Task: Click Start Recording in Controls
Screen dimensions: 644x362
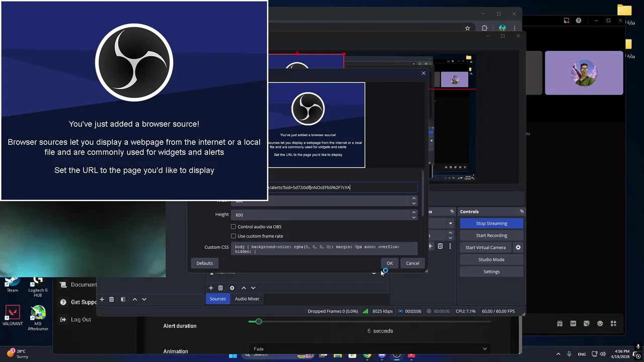Action: point(492,235)
